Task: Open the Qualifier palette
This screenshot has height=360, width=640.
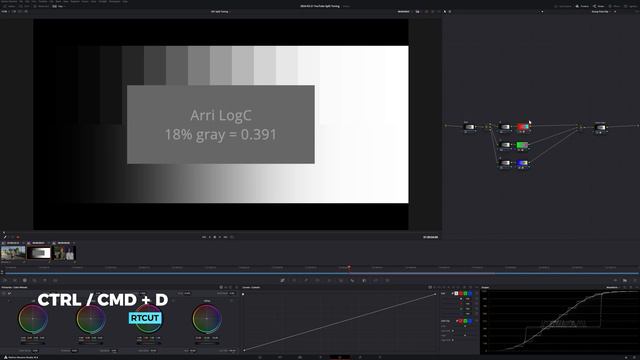Action: point(306,280)
